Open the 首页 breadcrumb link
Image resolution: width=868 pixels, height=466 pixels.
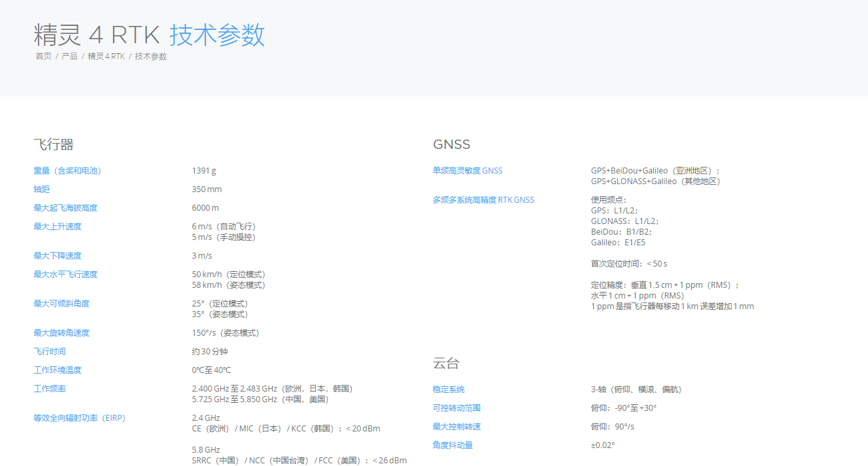point(43,57)
